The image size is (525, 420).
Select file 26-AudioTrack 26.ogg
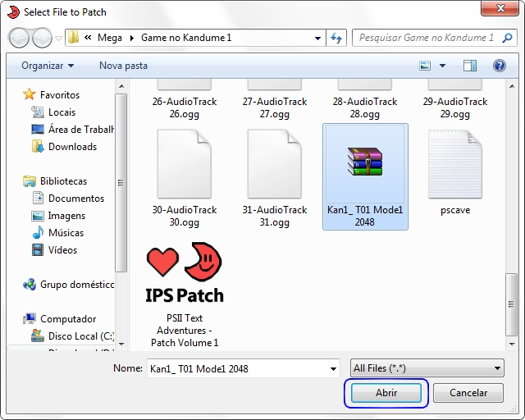pyautogui.click(x=184, y=99)
